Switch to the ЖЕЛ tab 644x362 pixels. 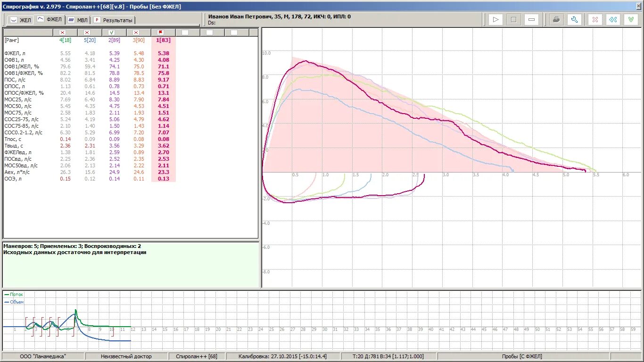pyautogui.click(x=21, y=20)
